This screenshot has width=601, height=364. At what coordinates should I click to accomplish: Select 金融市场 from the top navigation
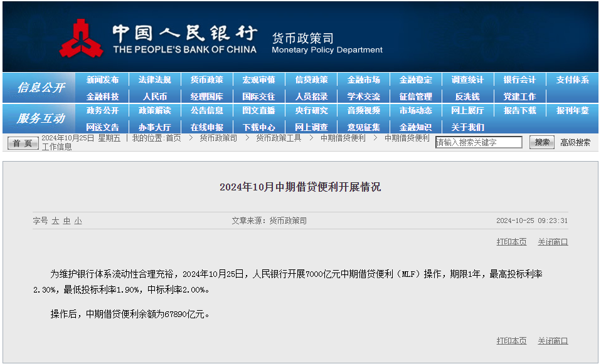(363, 80)
